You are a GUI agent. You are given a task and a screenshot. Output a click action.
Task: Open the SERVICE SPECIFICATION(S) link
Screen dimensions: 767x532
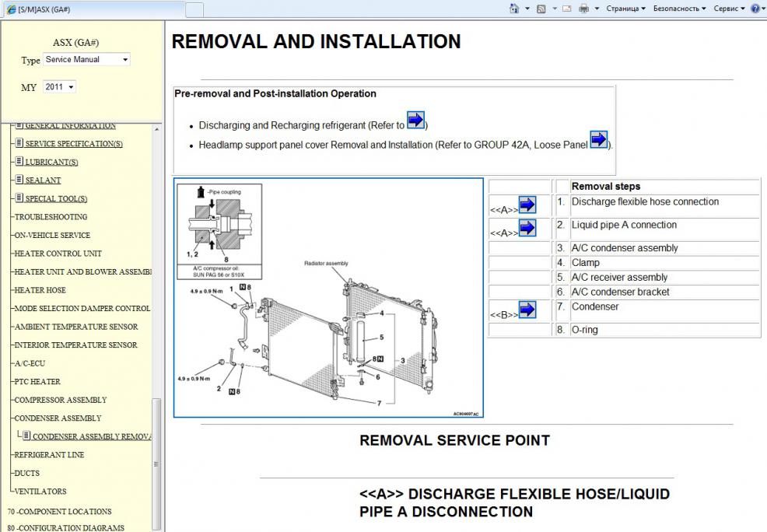click(x=74, y=144)
